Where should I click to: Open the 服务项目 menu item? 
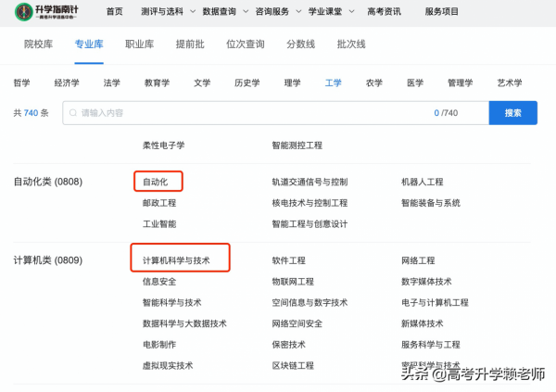441,12
